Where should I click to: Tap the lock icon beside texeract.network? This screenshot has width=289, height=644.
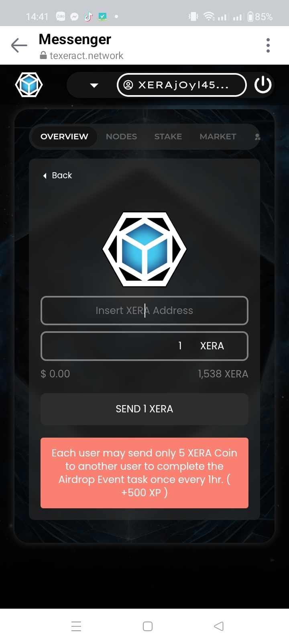[43, 56]
